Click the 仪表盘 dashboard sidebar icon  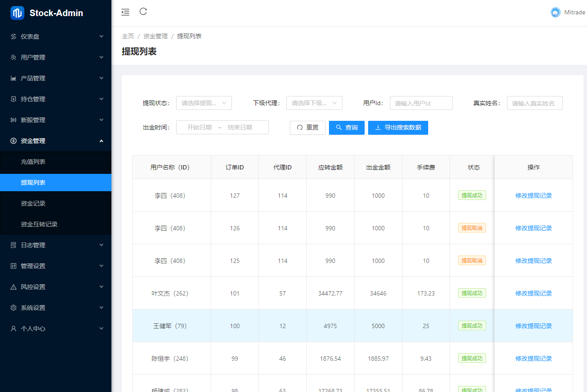pos(13,37)
